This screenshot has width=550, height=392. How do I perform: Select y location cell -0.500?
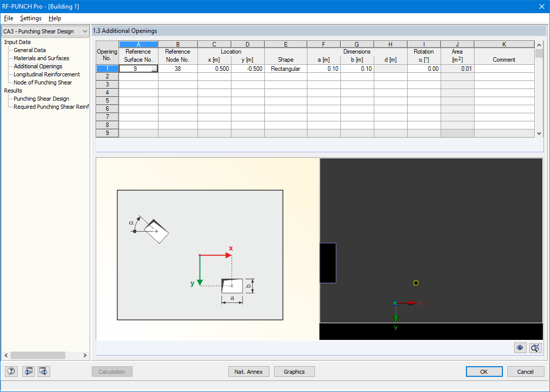click(248, 69)
